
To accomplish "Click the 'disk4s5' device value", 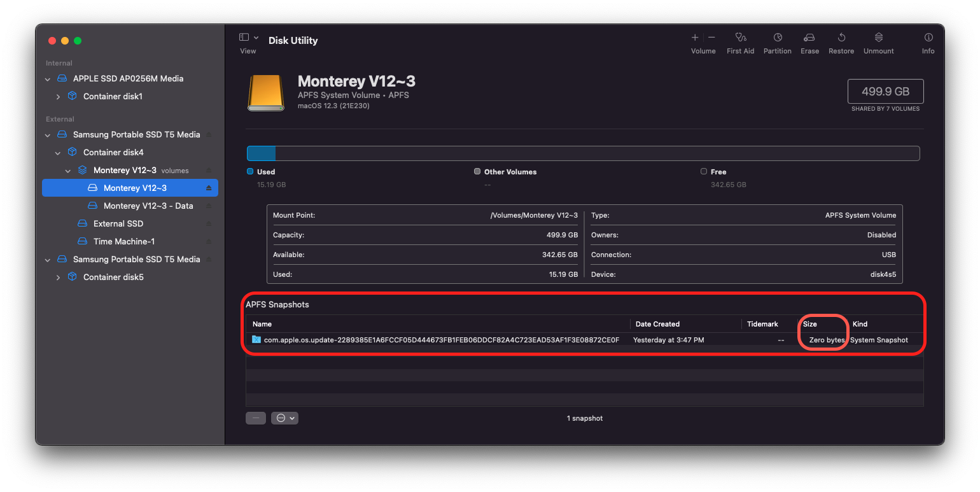I will [883, 274].
